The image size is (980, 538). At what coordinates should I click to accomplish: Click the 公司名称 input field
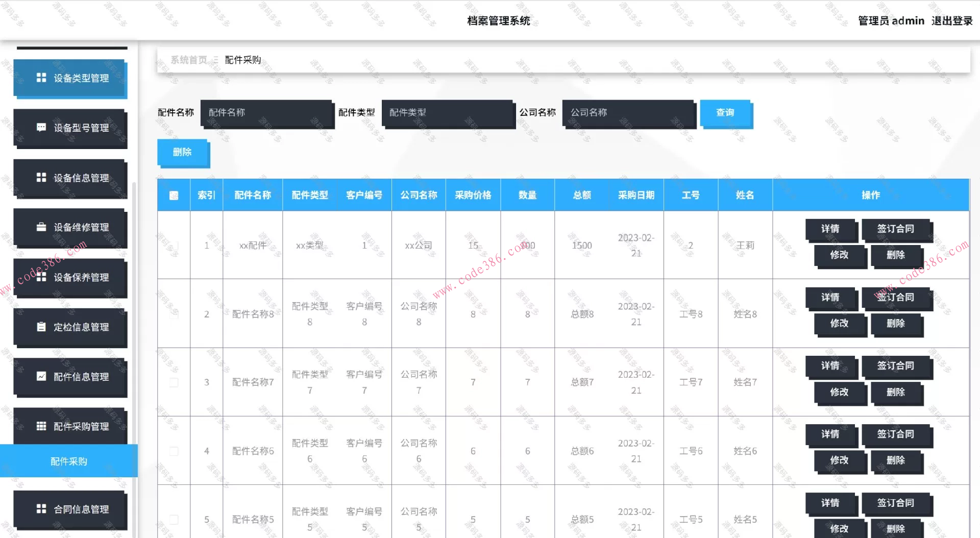(x=628, y=113)
